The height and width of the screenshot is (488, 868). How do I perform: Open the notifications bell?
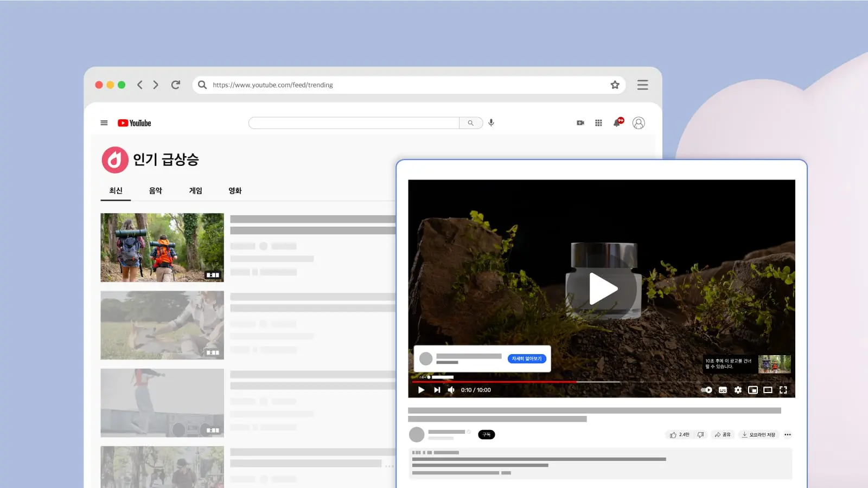click(617, 123)
